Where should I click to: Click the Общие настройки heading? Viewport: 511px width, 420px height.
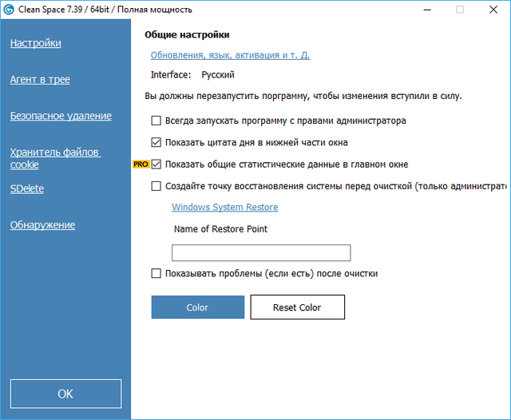(187, 34)
